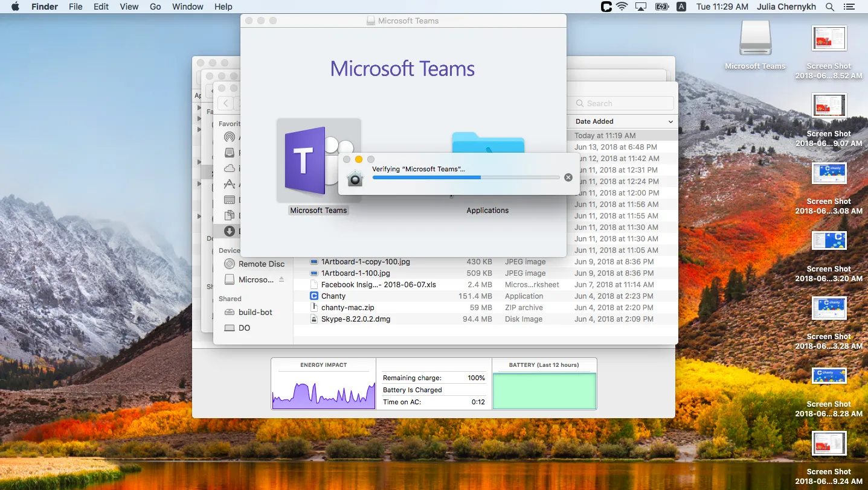Select Microsoft Teams drive on desktop

click(x=755, y=42)
